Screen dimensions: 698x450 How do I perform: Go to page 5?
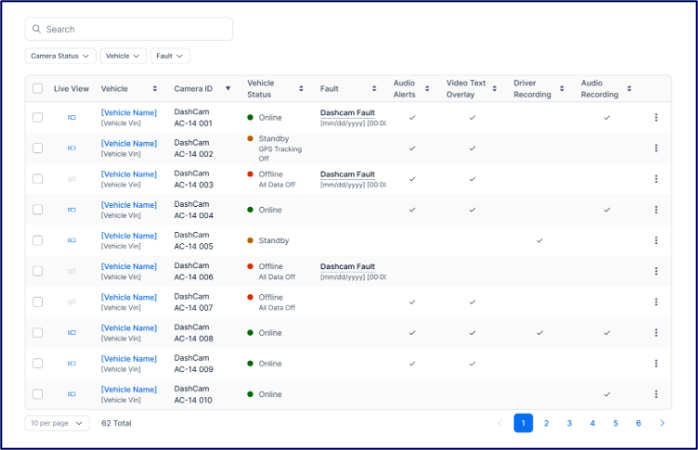click(x=616, y=423)
